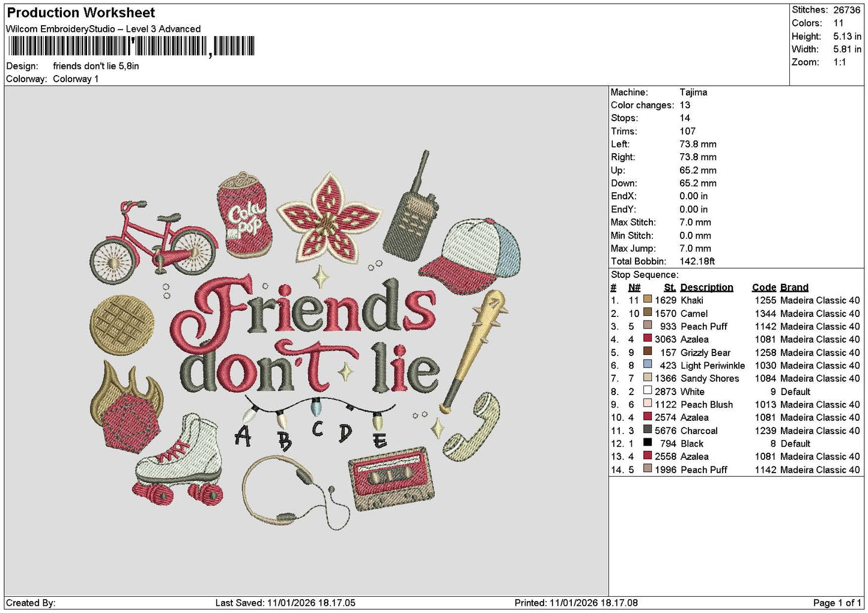Screen dimensions: 868x613
Task: Click the flaming dice in the design
Action: 127,407
